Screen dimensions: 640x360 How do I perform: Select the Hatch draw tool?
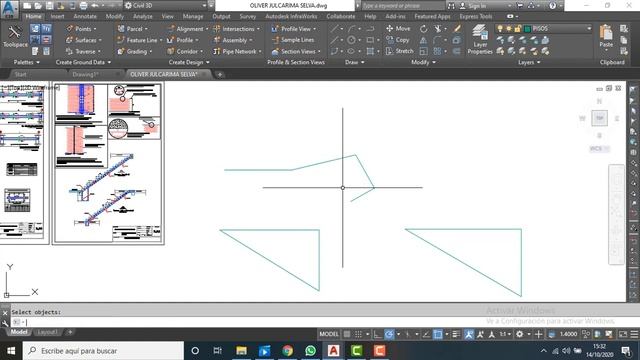pyautogui.click(x=370, y=51)
